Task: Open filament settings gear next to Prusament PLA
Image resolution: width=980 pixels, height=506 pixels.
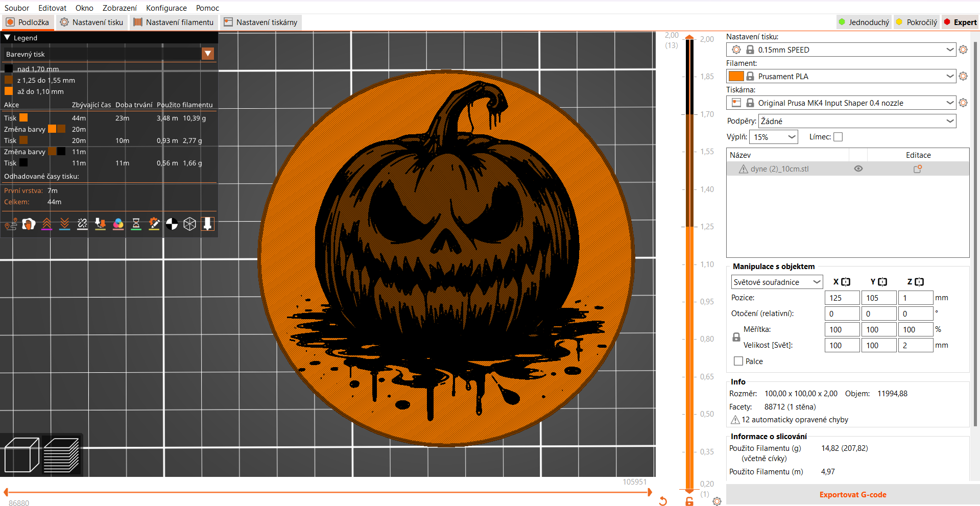Action: pos(963,76)
